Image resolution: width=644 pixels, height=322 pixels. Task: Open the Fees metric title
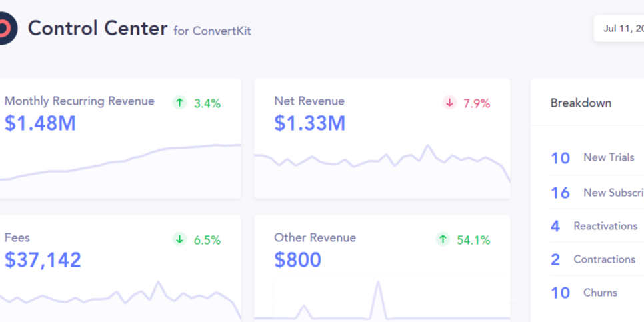[17, 237]
